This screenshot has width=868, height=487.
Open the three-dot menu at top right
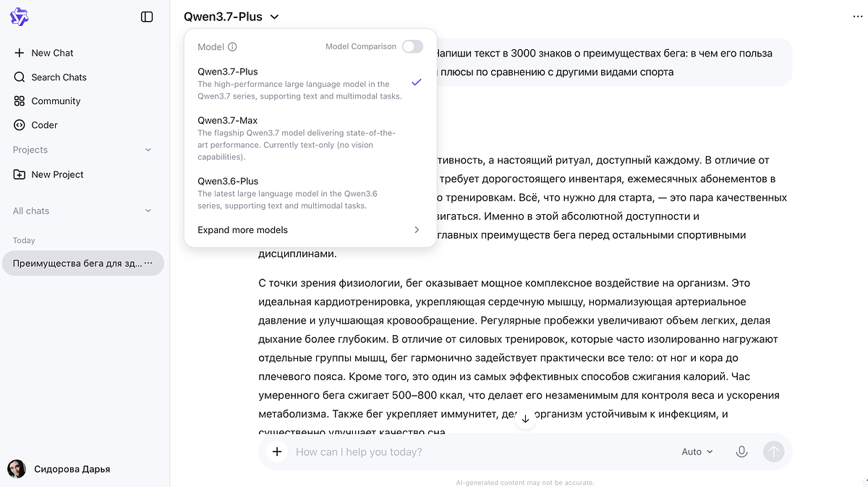click(x=858, y=17)
